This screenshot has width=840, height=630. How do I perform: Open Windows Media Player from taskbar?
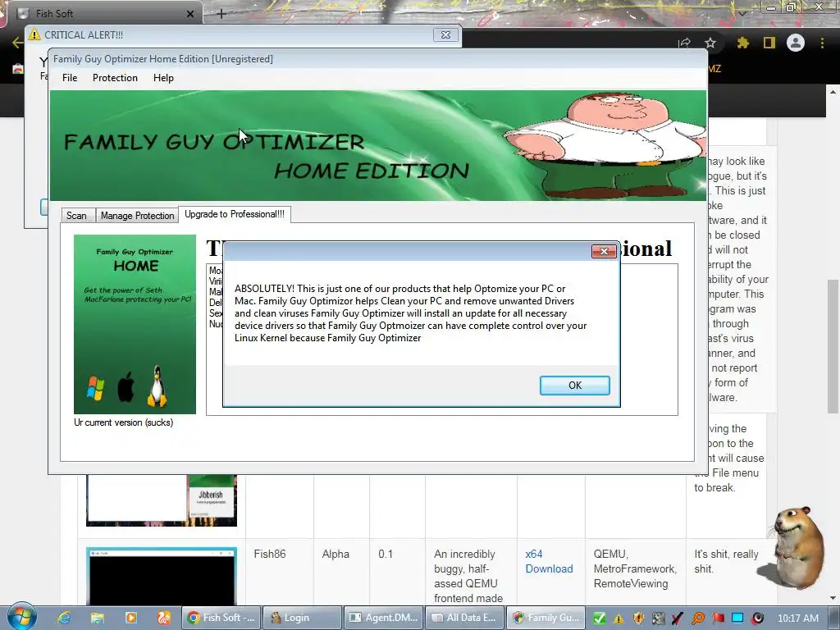(x=130, y=618)
